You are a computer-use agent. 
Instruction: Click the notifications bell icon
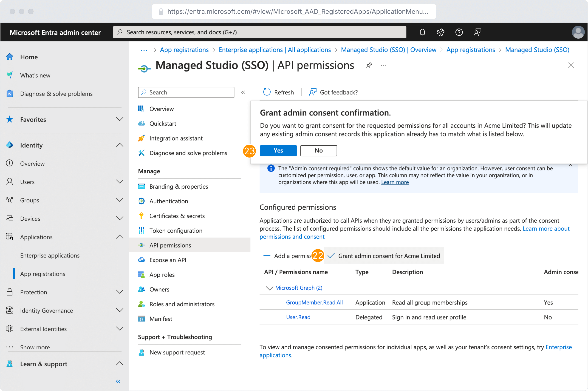tap(422, 32)
